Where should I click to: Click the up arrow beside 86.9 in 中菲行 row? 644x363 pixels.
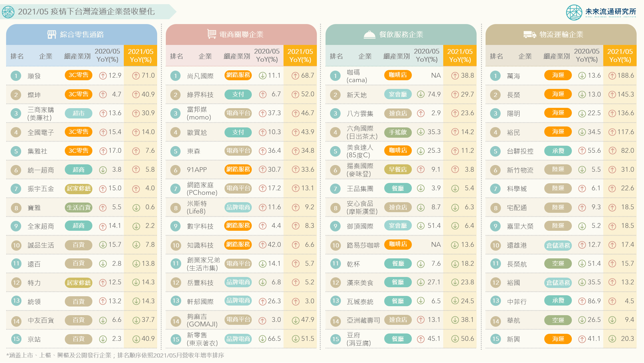582,301
